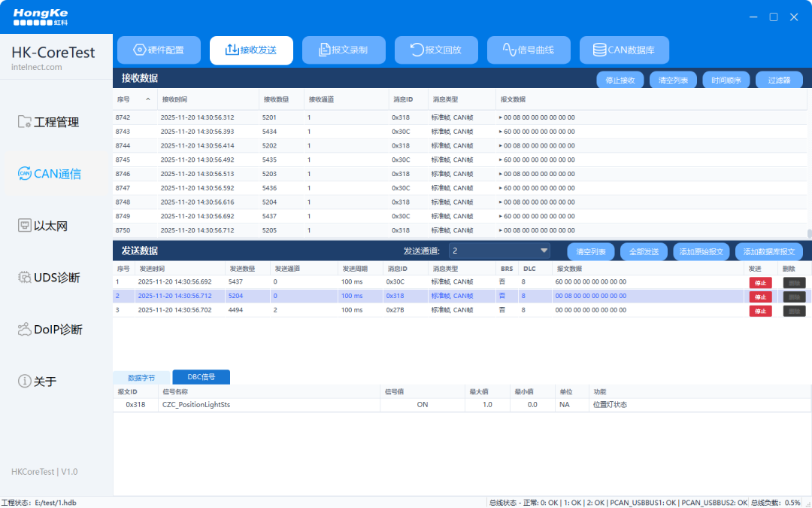The width and height of the screenshot is (812, 508).
Task: Open the 过滤器 filter button
Action: (779, 81)
